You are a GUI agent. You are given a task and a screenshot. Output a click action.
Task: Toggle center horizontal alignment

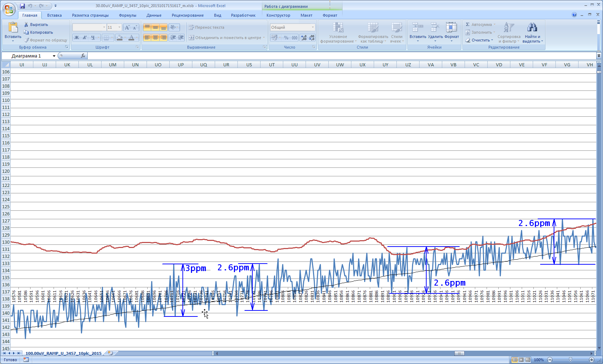coord(155,38)
